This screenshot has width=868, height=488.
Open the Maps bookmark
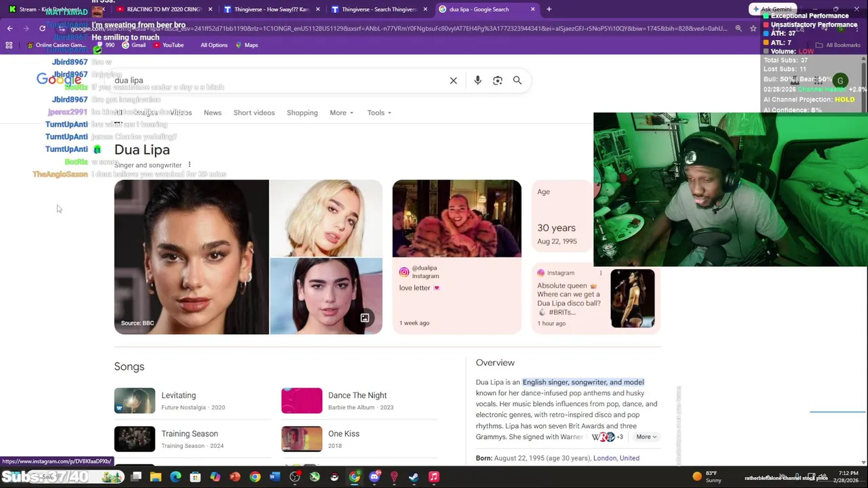(x=246, y=45)
